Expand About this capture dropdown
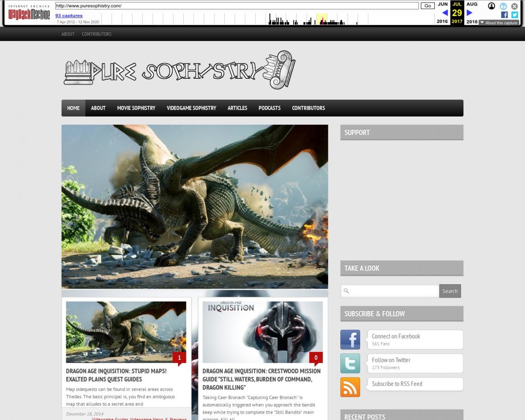This screenshot has height=420, width=525. coord(499,23)
